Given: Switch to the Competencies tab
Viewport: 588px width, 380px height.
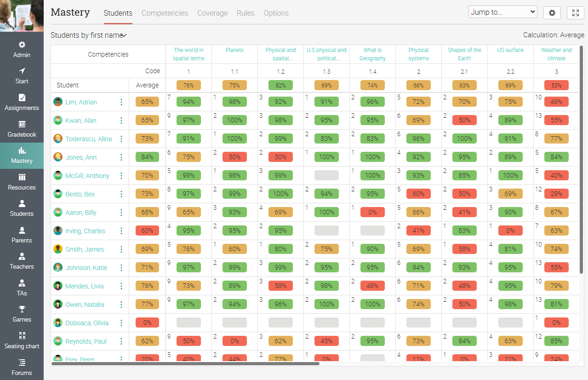Looking at the screenshot, I should click(x=165, y=13).
